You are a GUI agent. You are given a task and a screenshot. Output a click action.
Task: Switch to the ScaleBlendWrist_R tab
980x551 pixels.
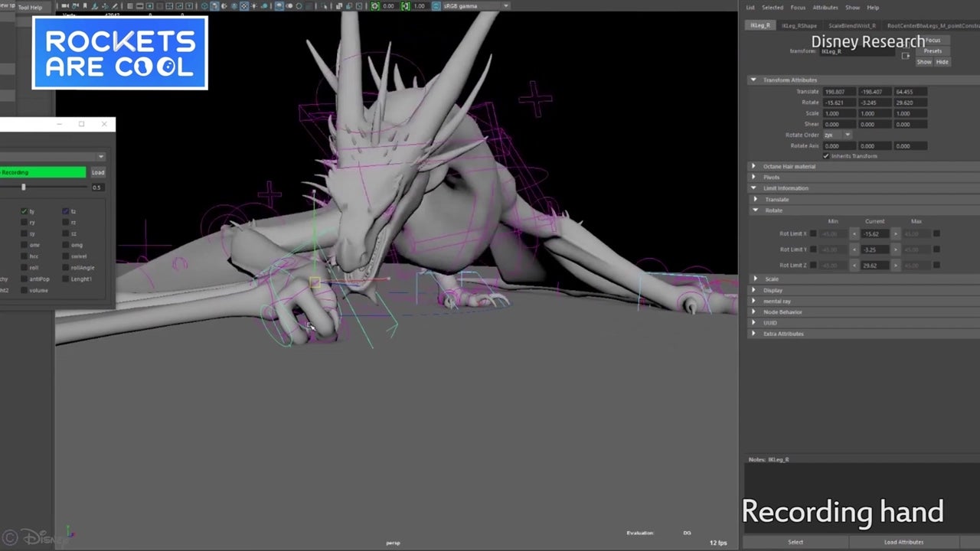point(852,25)
